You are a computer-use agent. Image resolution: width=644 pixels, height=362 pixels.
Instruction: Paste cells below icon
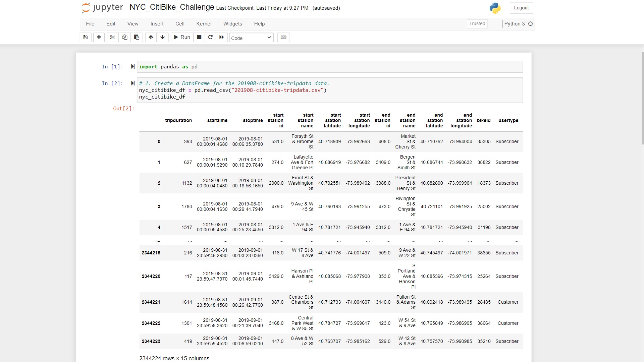137,37
